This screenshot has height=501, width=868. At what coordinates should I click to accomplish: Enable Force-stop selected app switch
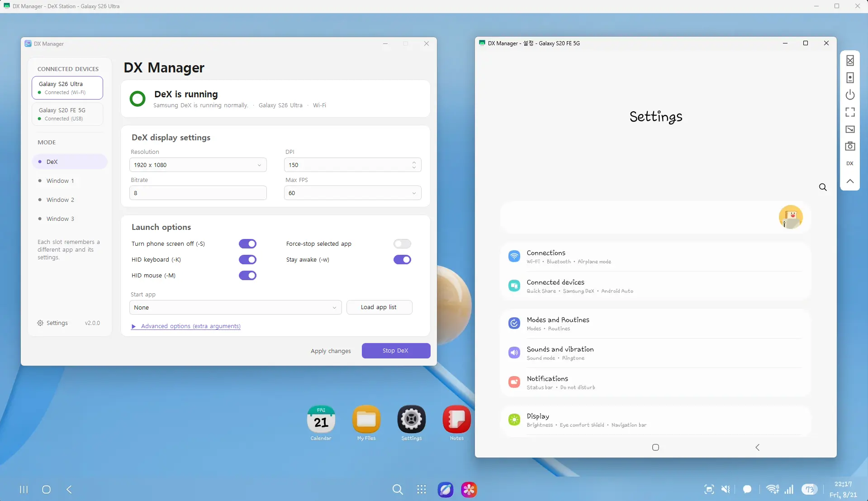coord(402,244)
